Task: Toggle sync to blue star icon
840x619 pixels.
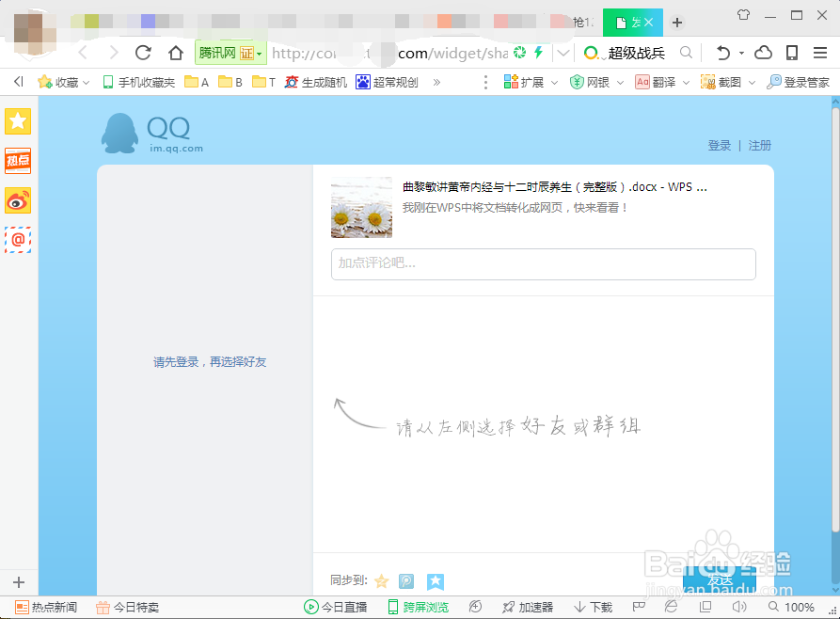Action: tap(435, 581)
